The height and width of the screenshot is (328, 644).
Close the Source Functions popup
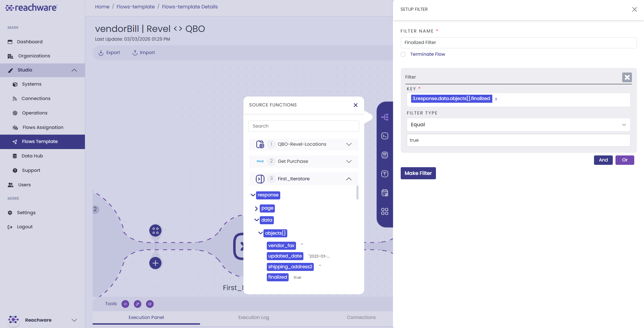click(355, 105)
